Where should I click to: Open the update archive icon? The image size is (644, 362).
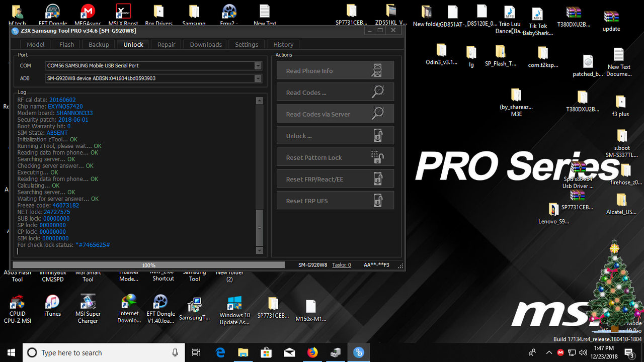(611, 21)
